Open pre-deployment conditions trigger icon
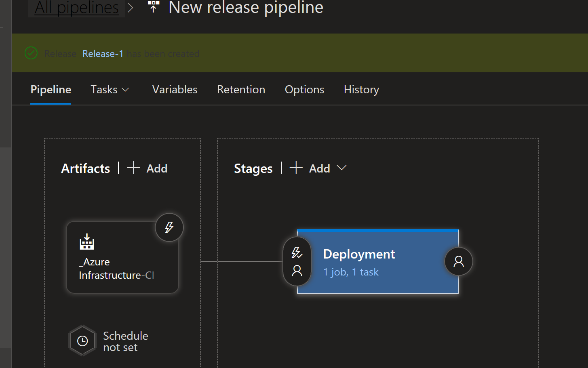 [x=297, y=253]
